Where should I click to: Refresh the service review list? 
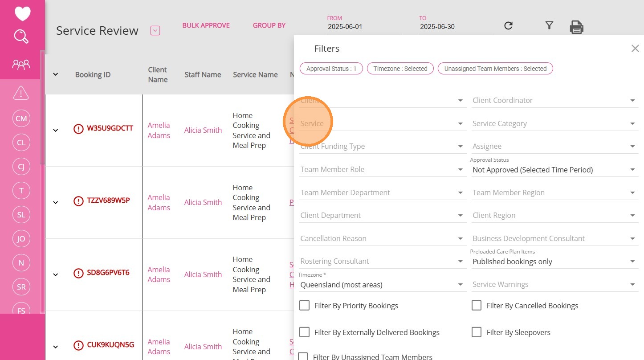[508, 26]
